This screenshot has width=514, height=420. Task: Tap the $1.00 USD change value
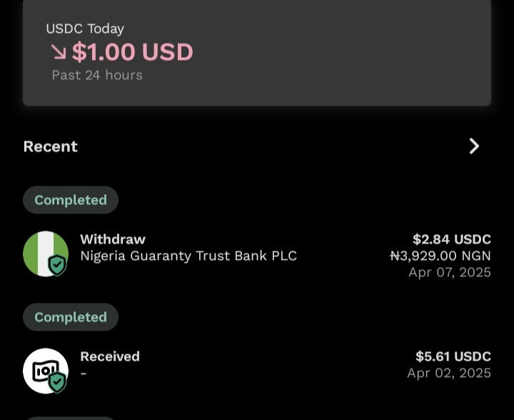(133, 52)
